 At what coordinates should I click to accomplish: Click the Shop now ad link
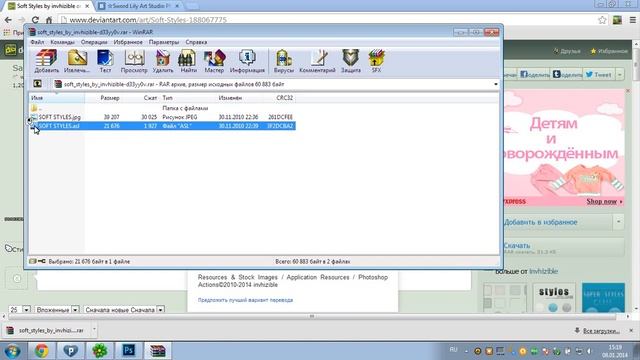(604, 201)
